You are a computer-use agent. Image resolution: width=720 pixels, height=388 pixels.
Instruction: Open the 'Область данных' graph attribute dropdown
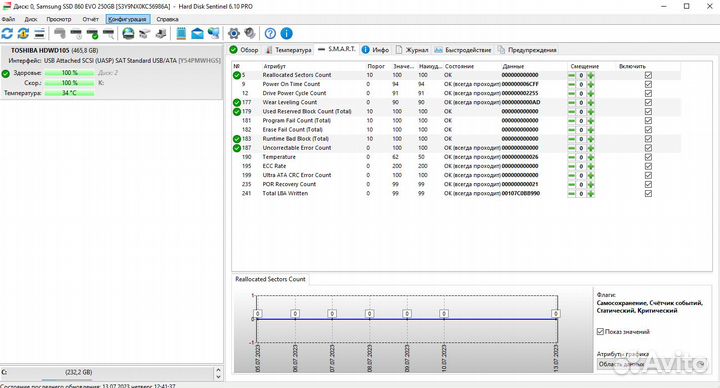point(652,364)
